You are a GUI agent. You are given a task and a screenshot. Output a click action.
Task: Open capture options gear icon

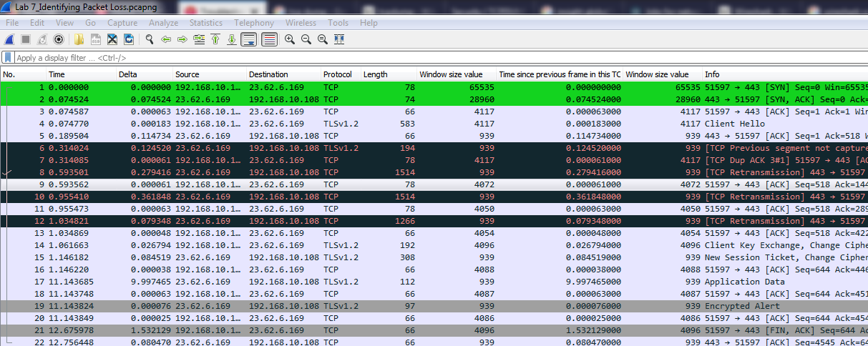coord(59,39)
